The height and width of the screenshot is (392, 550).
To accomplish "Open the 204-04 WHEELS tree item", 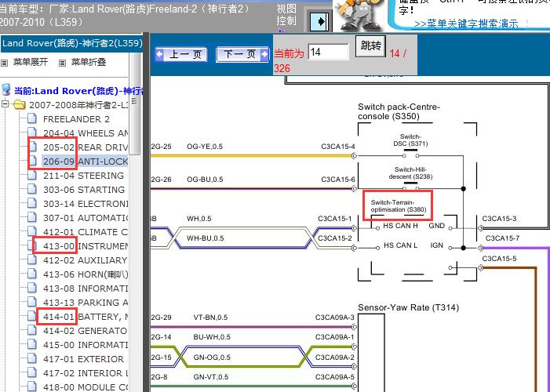I will pyautogui.click(x=86, y=133).
